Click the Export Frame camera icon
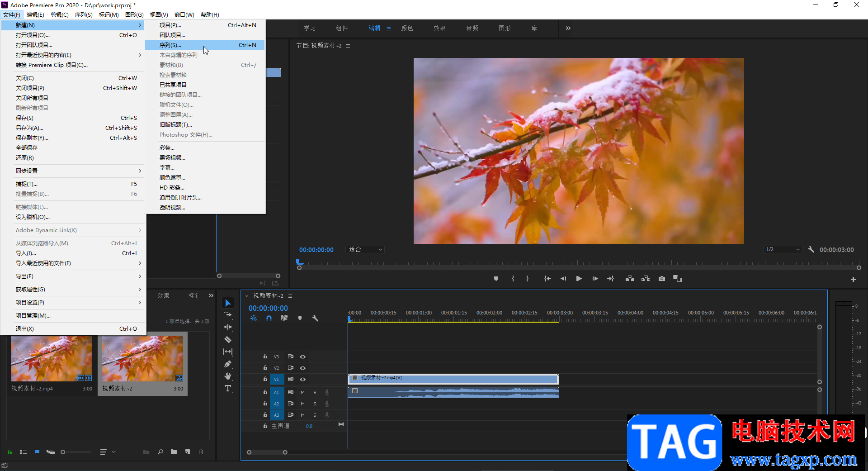The width and height of the screenshot is (868, 471). point(662,279)
